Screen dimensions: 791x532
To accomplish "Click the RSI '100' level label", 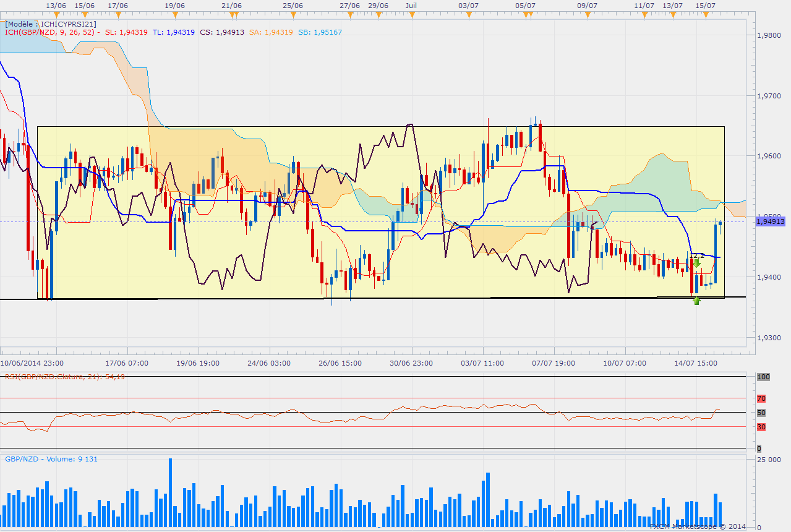I will coord(763,377).
